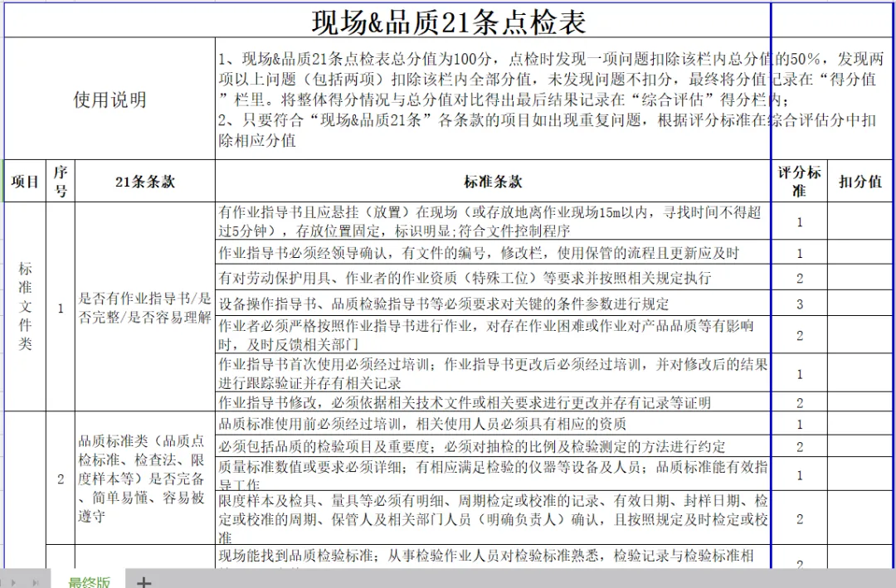Click score 2 for 限度样本及检具 row

click(x=800, y=518)
